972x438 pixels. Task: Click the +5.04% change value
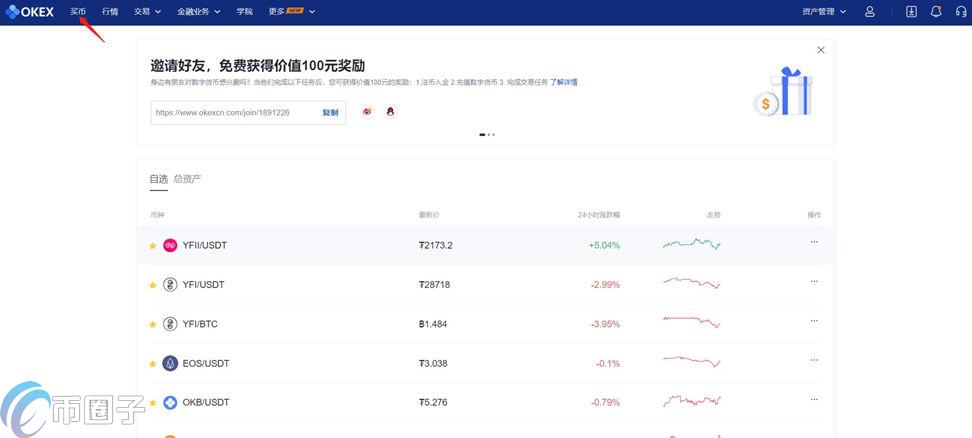(x=604, y=245)
